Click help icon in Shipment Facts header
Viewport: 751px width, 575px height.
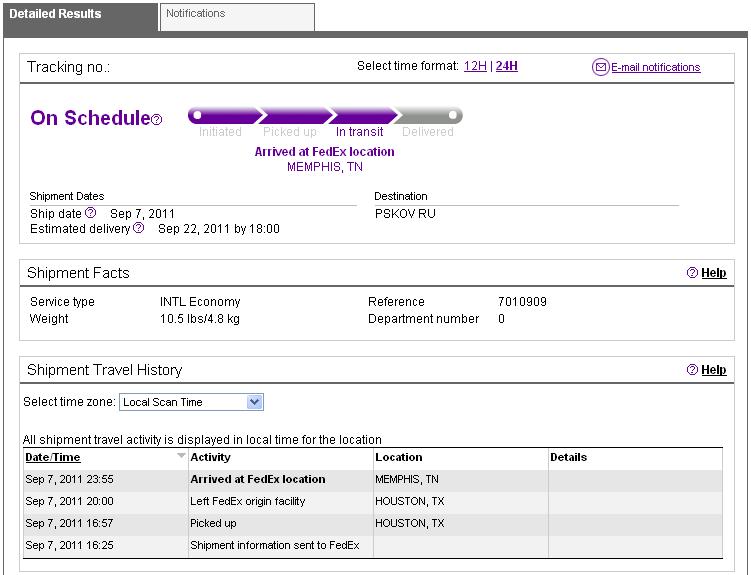click(x=692, y=273)
